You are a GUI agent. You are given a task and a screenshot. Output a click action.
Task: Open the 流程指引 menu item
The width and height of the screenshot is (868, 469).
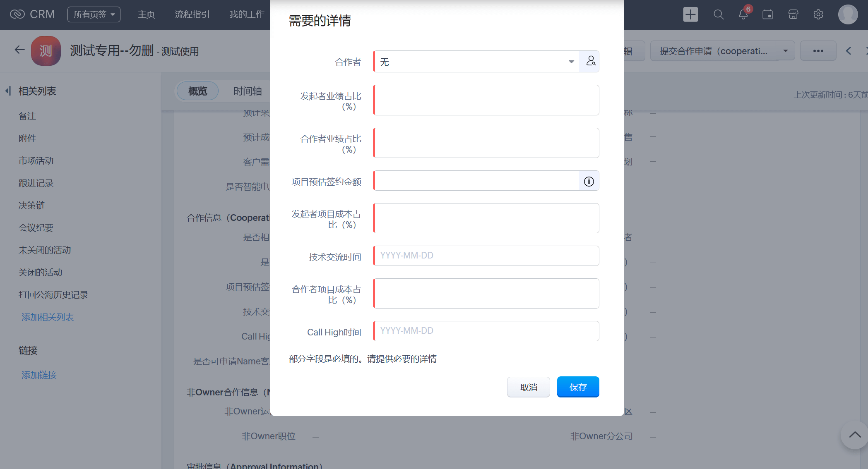192,14
